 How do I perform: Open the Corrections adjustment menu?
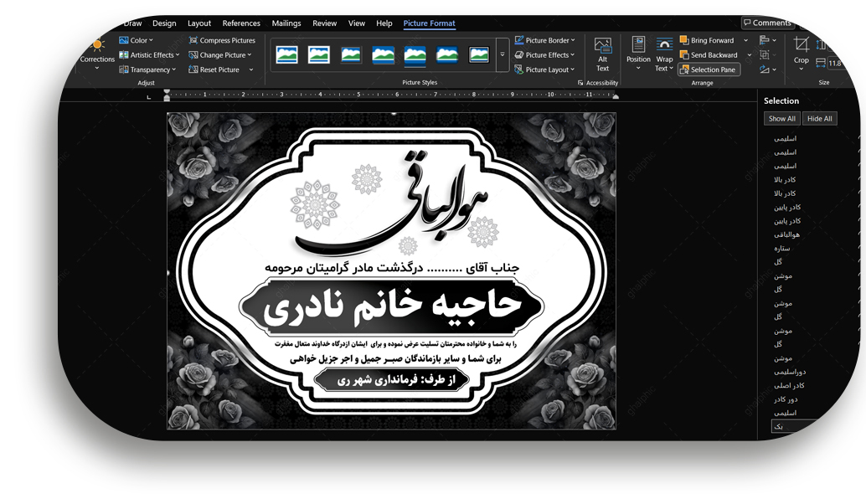[97, 52]
